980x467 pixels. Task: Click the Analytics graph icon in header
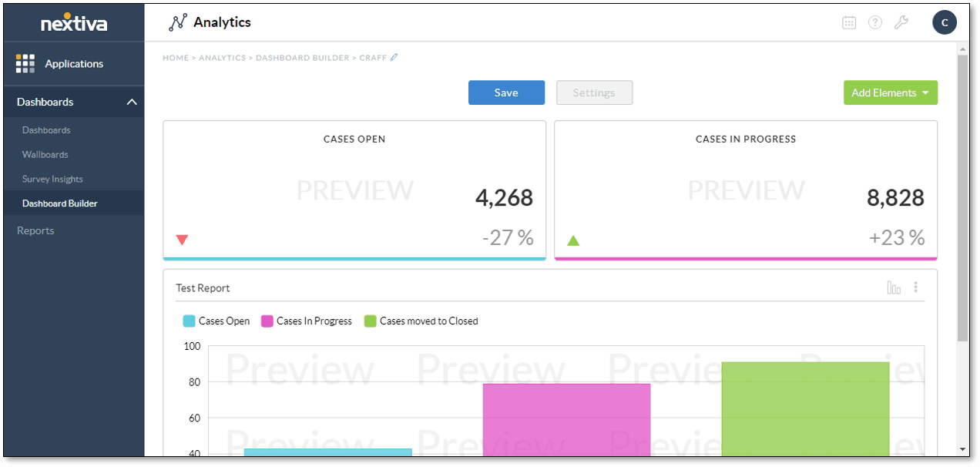(177, 22)
